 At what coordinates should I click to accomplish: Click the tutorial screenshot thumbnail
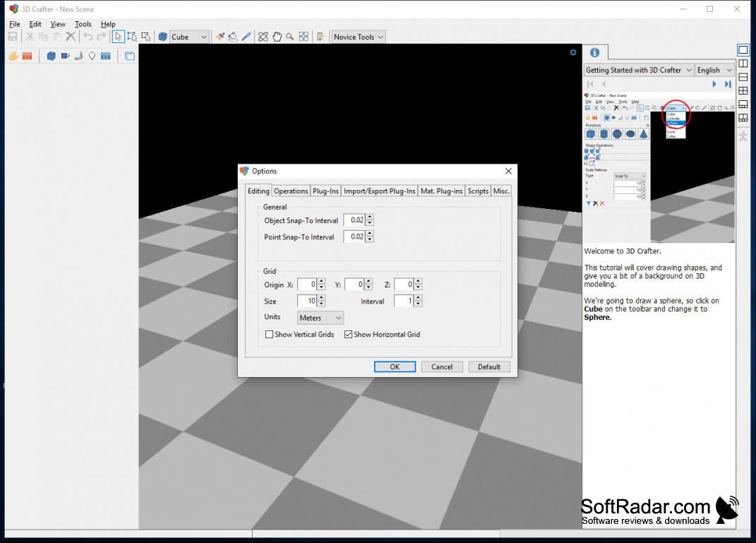[x=659, y=167]
